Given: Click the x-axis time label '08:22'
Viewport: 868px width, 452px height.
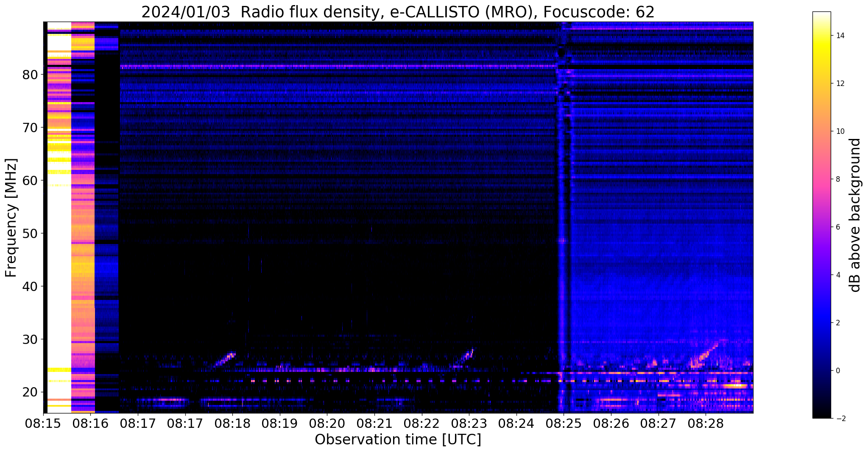Looking at the screenshot, I should pyautogui.click(x=421, y=424).
